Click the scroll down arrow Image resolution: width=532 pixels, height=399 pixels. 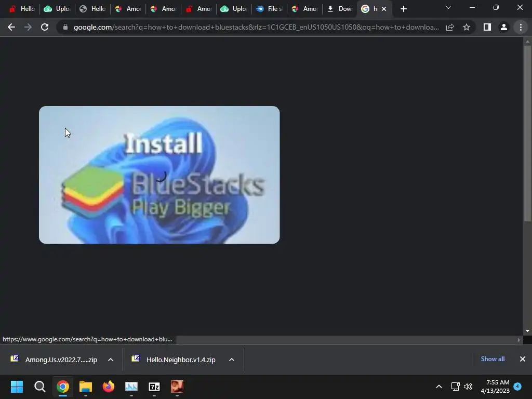coord(527,331)
